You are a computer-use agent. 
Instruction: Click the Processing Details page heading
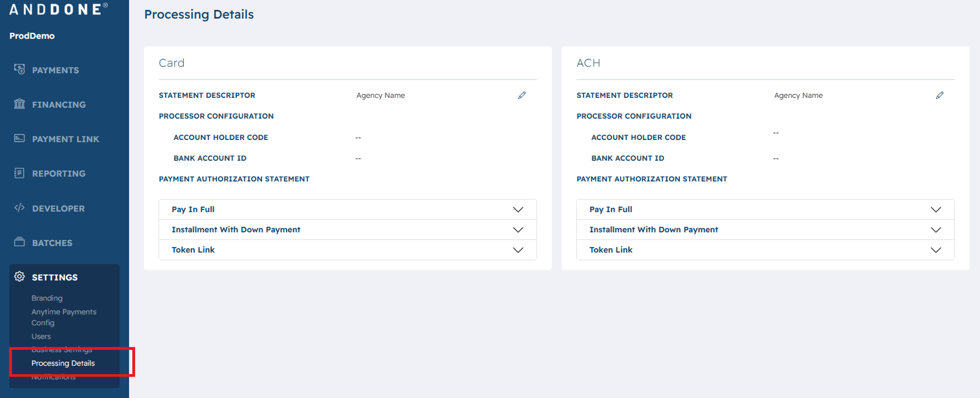[x=199, y=15]
